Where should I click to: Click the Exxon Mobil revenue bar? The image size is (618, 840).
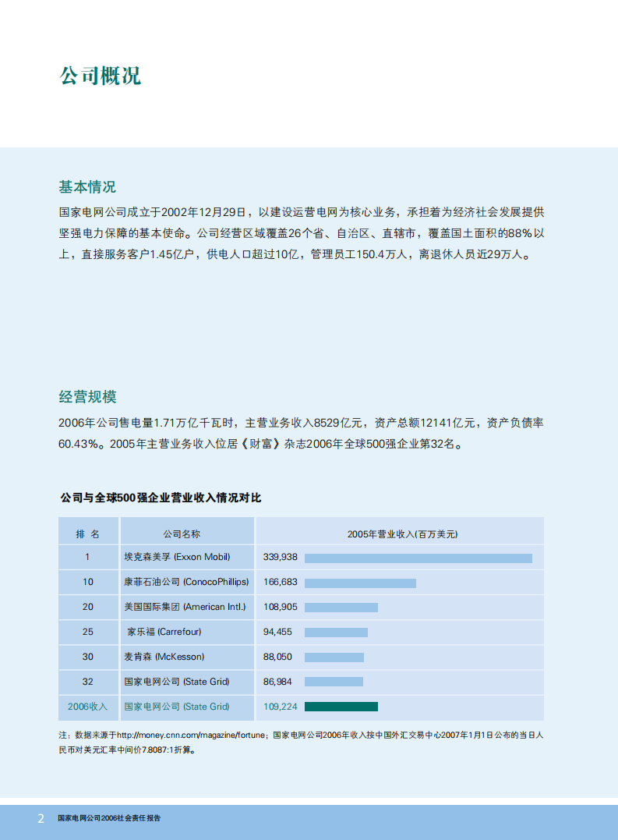(x=418, y=558)
